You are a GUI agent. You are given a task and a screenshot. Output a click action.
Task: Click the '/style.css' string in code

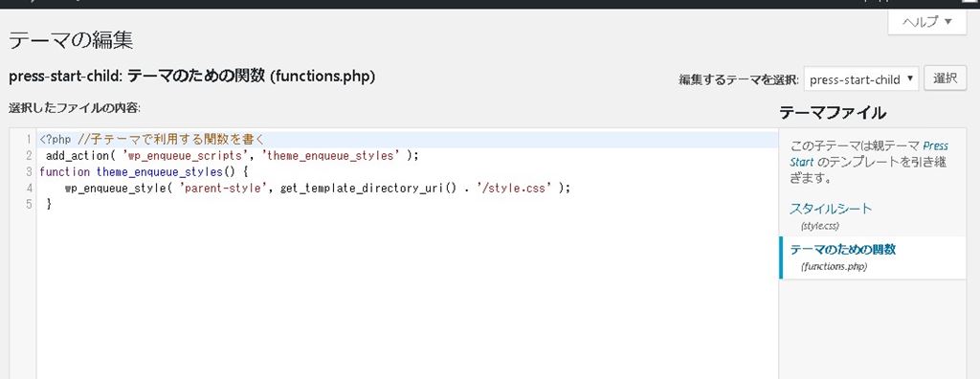(514, 188)
